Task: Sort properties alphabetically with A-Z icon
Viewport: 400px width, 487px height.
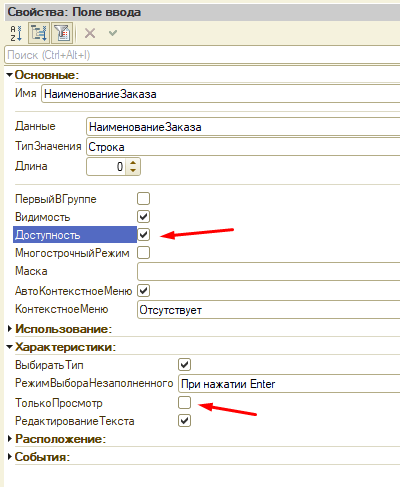Action: coord(16,33)
